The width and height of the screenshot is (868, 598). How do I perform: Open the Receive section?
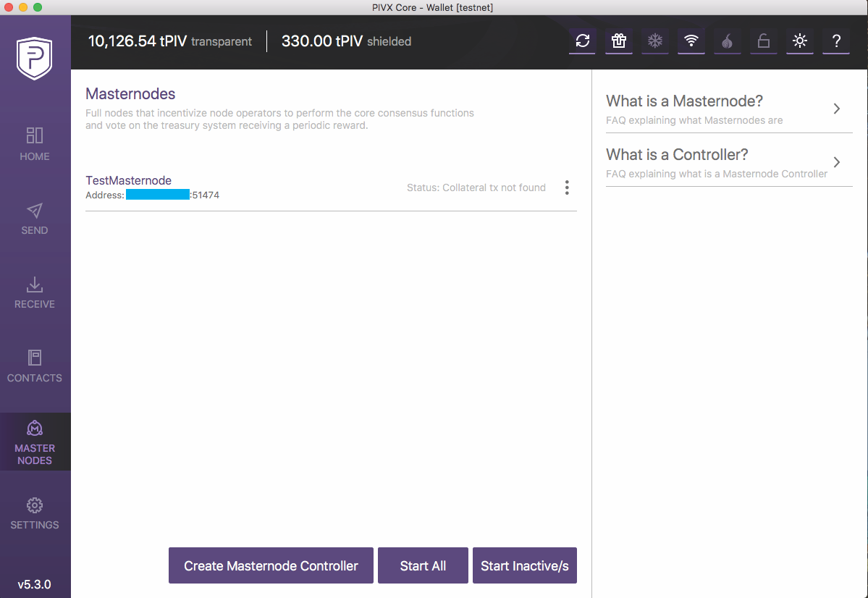[34, 292]
